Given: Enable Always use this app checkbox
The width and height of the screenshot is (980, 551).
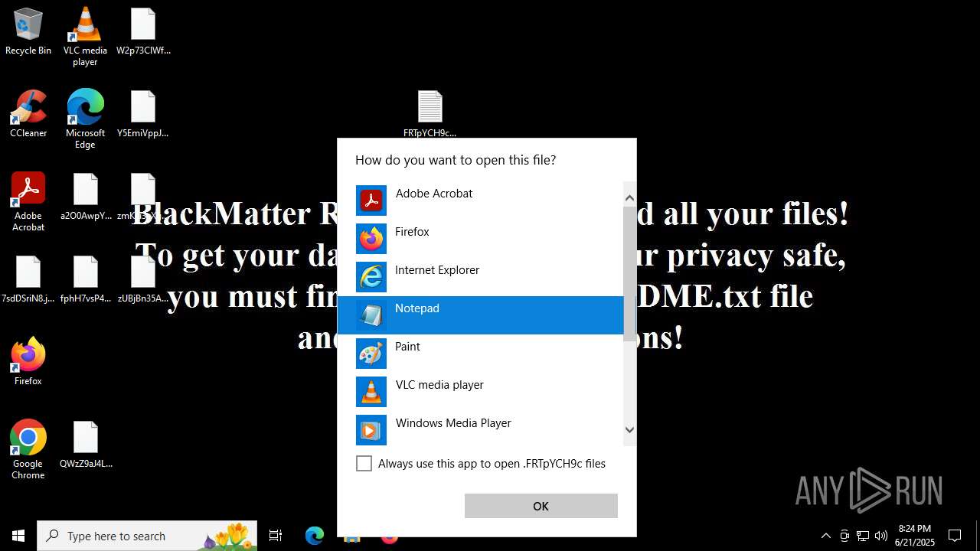Looking at the screenshot, I should (x=364, y=464).
